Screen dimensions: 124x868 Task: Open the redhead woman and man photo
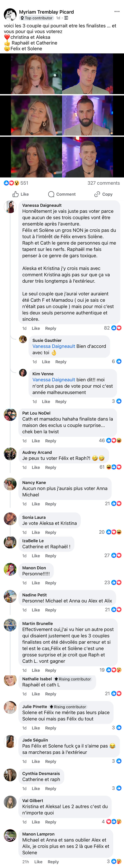coord(62,74)
